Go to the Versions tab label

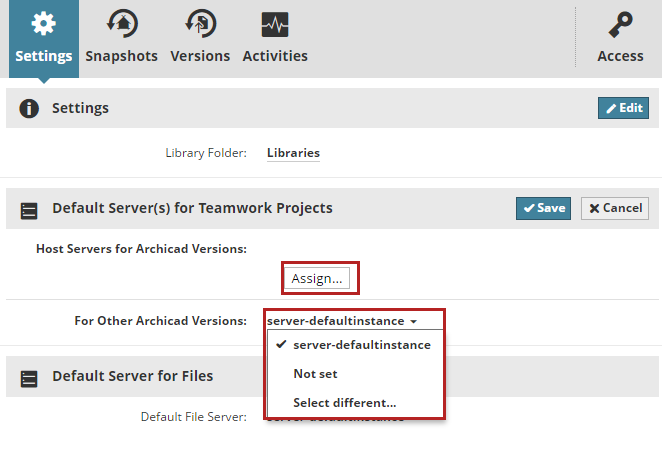(200, 56)
